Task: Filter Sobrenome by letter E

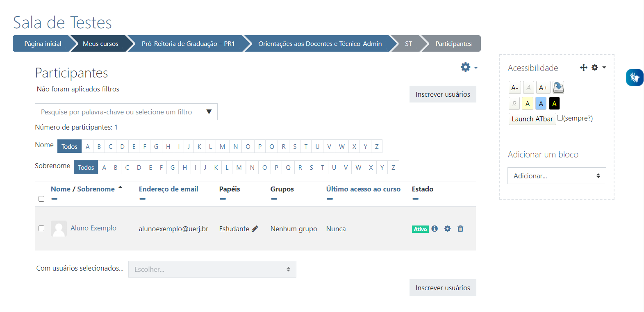Action: point(150,167)
